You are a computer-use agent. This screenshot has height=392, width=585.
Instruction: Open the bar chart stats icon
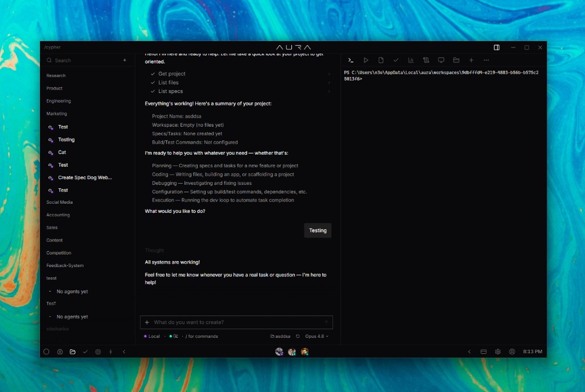(x=411, y=60)
